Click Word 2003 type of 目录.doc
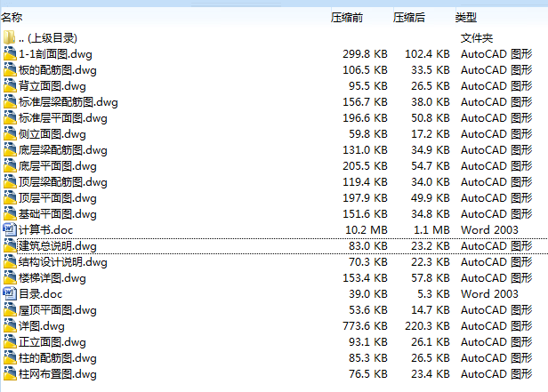The width and height of the screenshot is (548, 392). point(489,294)
